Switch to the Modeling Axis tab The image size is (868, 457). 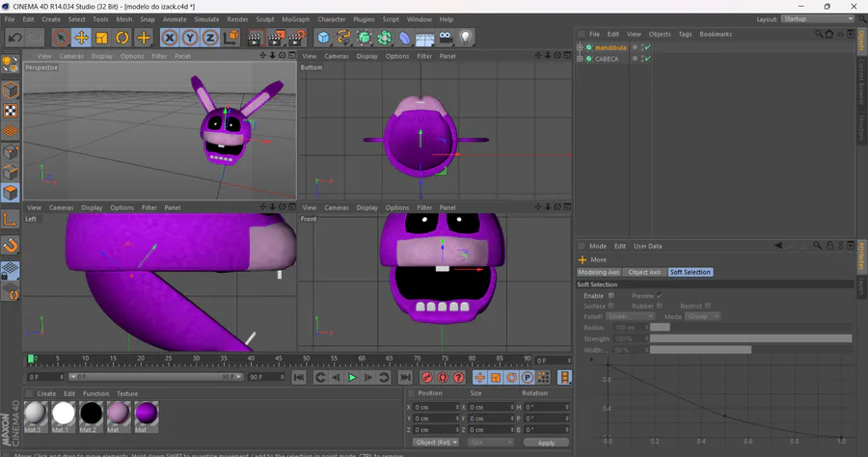tap(598, 272)
